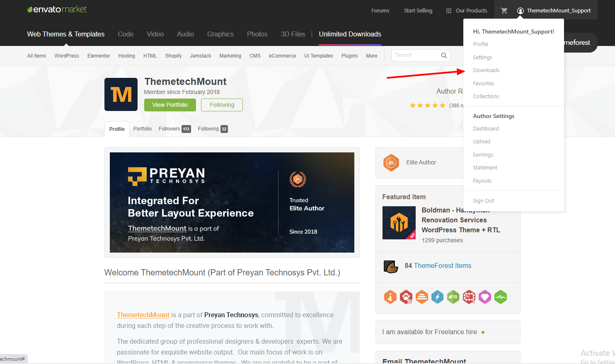
Task: Open Earnings under Author Settings
Action: coord(483,155)
